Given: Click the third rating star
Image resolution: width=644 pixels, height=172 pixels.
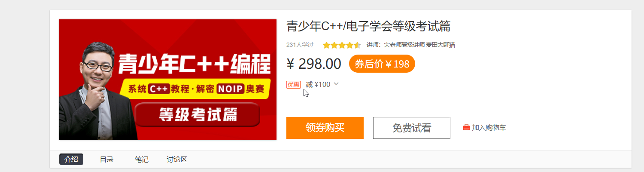Looking at the screenshot, I should (x=342, y=45).
